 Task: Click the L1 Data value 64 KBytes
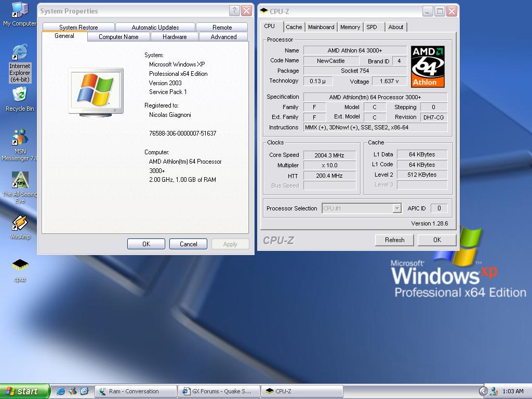coord(422,154)
